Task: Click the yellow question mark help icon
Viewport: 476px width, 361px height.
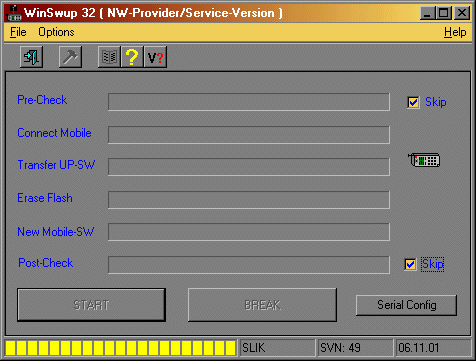Action: pyautogui.click(x=132, y=57)
